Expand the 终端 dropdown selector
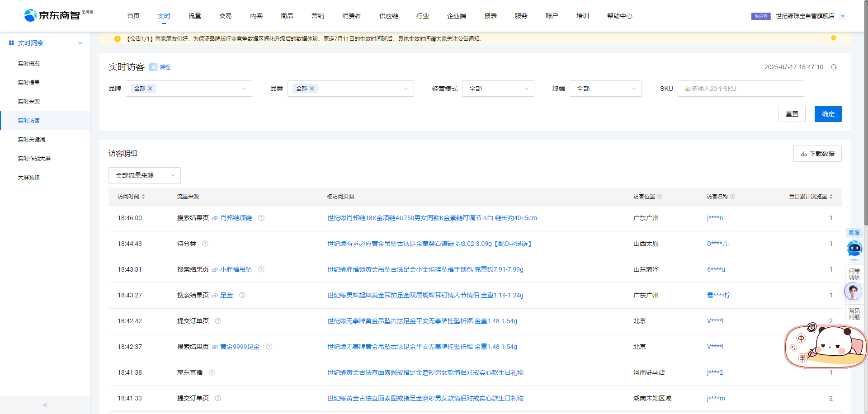 pos(605,89)
